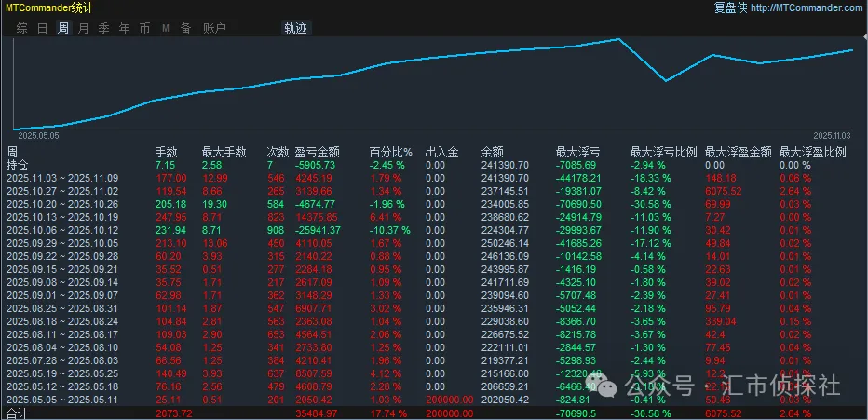
Task: Toggle the 轨迹 track button
Action: pyautogui.click(x=295, y=28)
